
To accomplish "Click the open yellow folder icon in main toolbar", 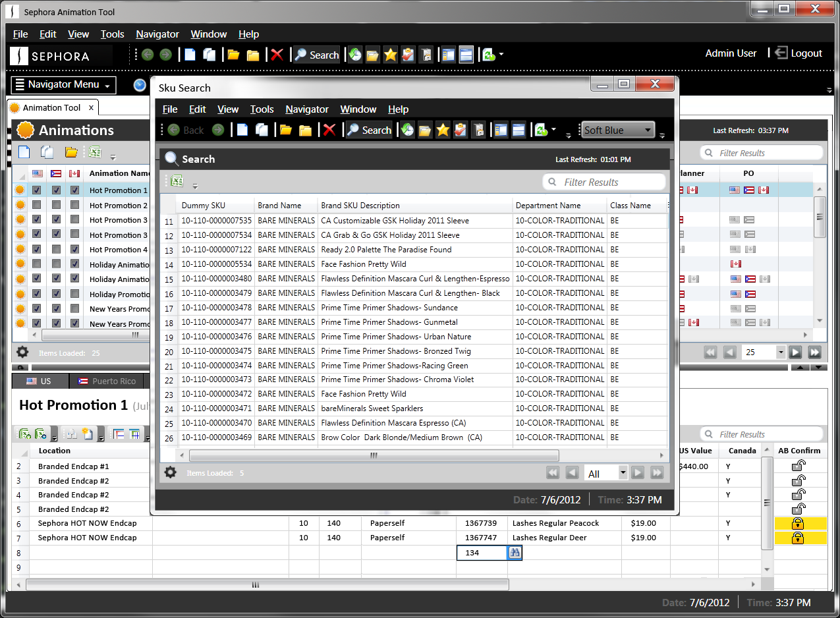I will [x=233, y=55].
